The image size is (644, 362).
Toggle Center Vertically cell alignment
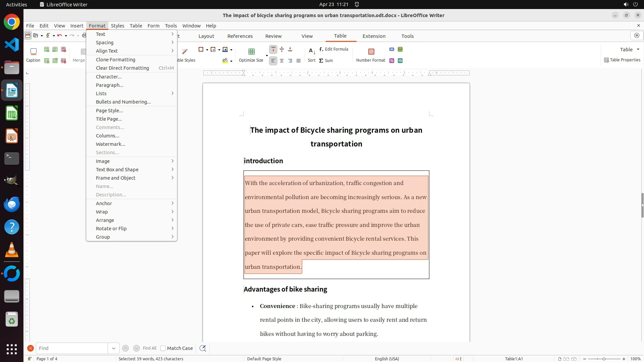pyautogui.click(x=282, y=50)
